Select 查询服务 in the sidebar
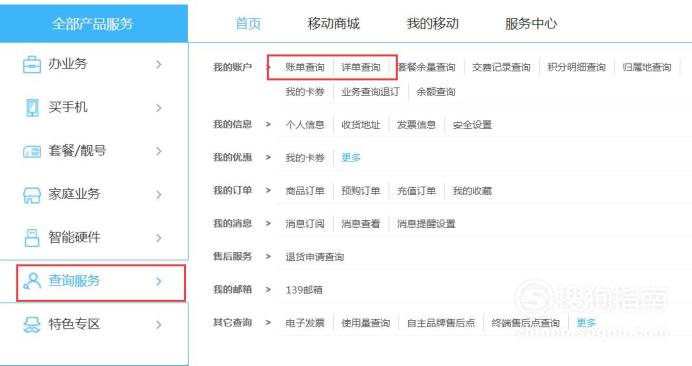 click(x=74, y=280)
